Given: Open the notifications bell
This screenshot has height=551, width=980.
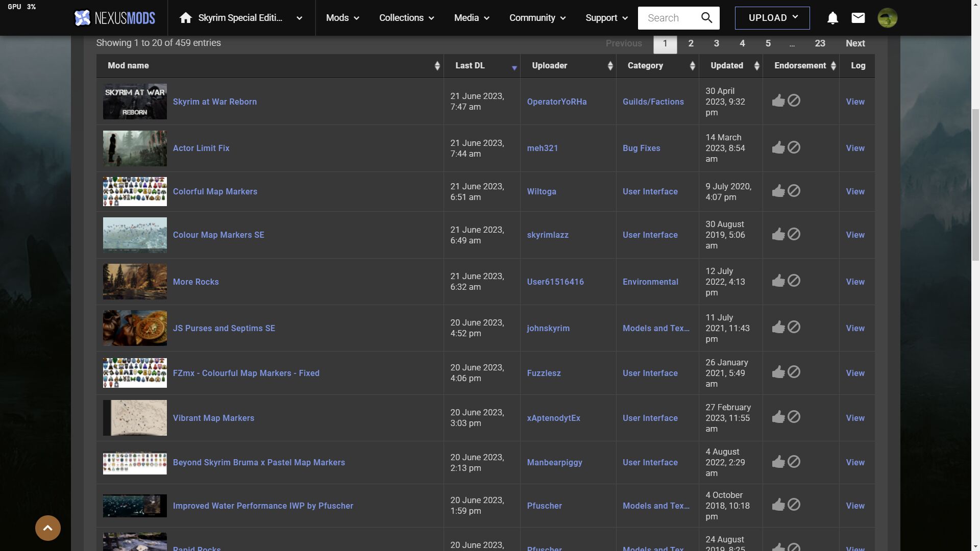Looking at the screenshot, I should pos(832,18).
